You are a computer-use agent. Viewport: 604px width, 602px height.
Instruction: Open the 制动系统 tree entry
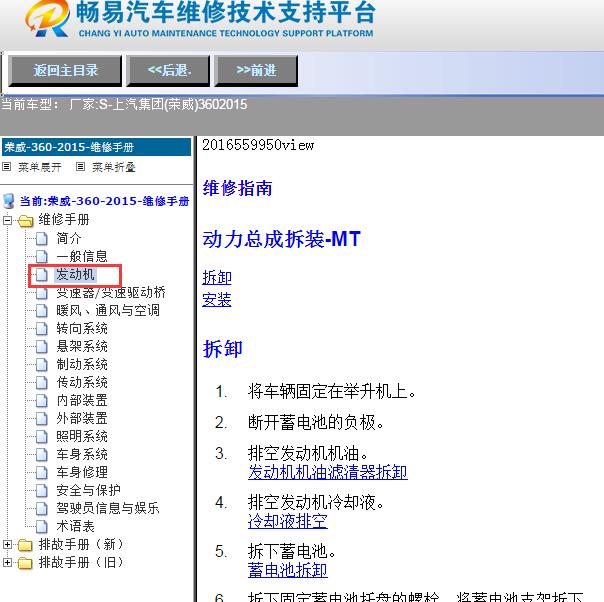pos(82,365)
